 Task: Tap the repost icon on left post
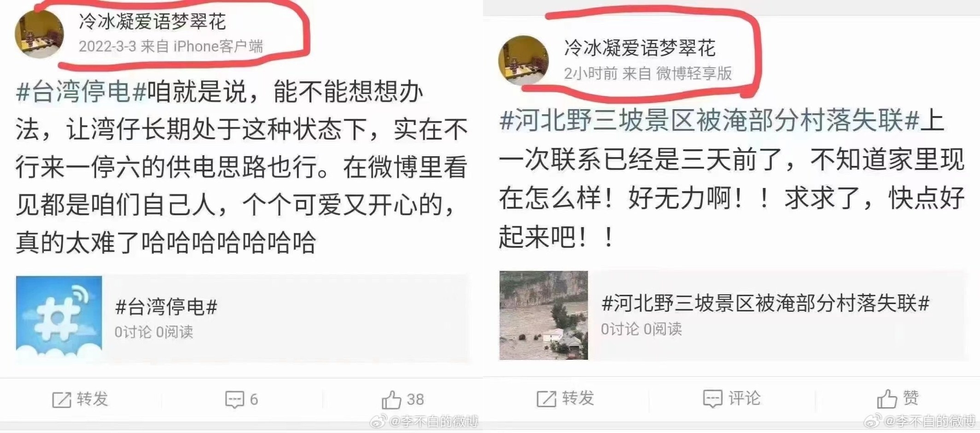coord(62,399)
